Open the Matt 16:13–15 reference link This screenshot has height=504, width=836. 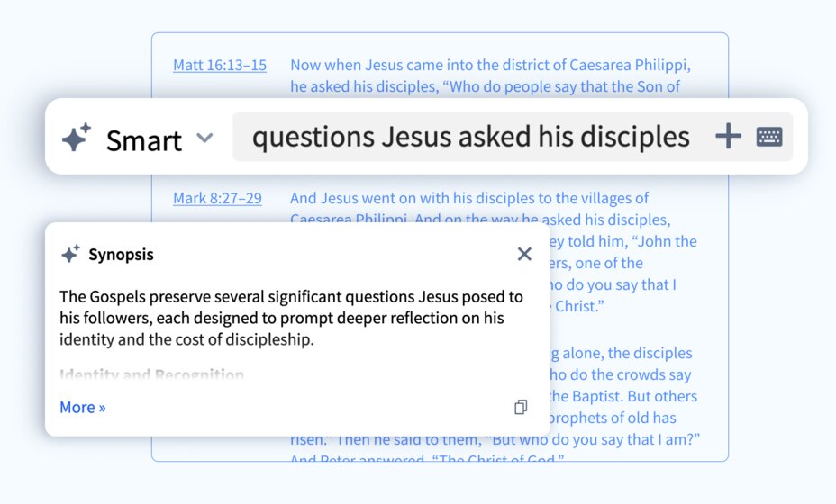220,65
